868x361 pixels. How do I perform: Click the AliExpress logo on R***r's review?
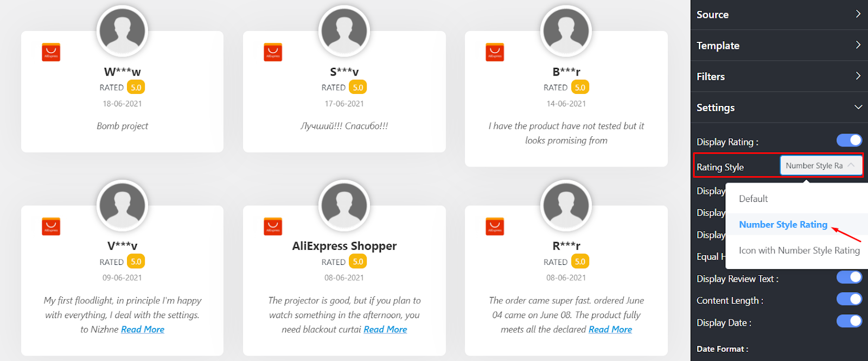(495, 226)
